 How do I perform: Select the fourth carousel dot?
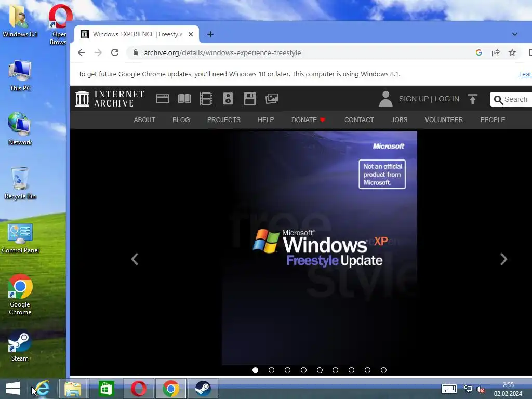click(303, 370)
